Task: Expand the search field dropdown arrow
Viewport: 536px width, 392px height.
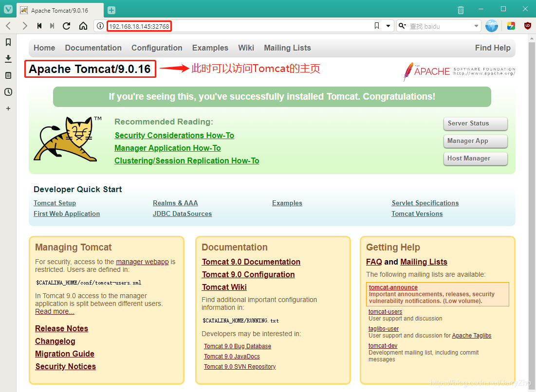Action: click(x=476, y=26)
